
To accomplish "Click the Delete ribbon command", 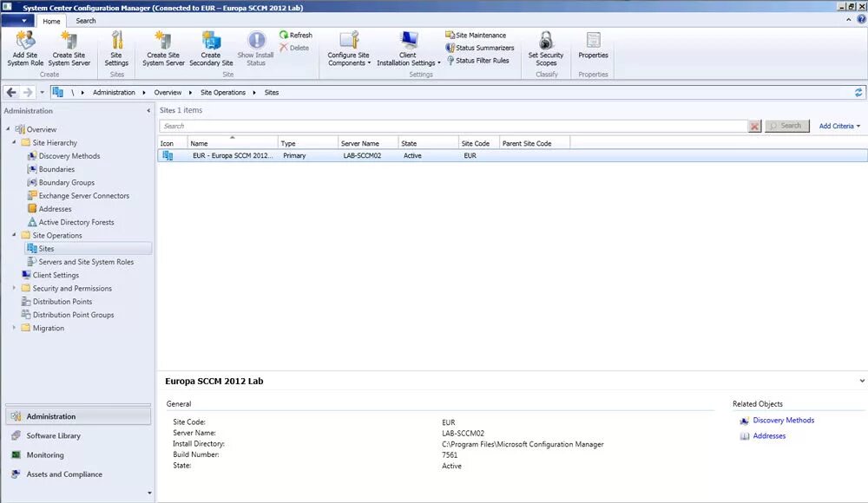I will click(294, 48).
